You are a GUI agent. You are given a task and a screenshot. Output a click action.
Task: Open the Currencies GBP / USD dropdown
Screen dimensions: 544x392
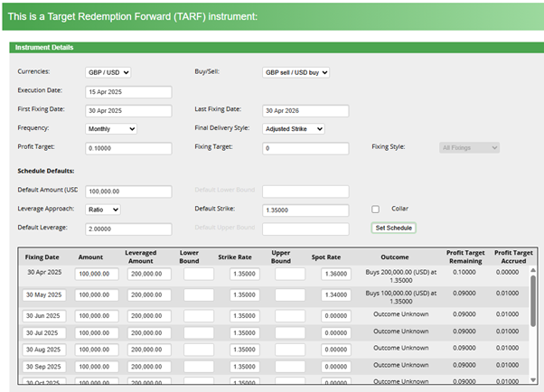click(108, 72)
